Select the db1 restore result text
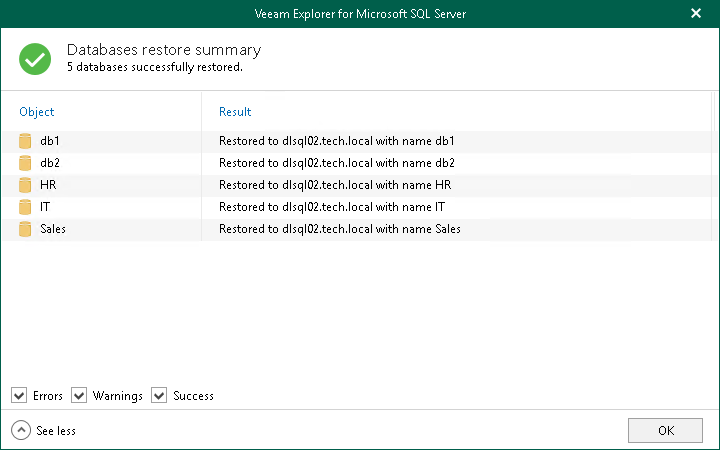The height and width of the screenshot is (450, 720). pyautogui.click(x=337, y=141)
